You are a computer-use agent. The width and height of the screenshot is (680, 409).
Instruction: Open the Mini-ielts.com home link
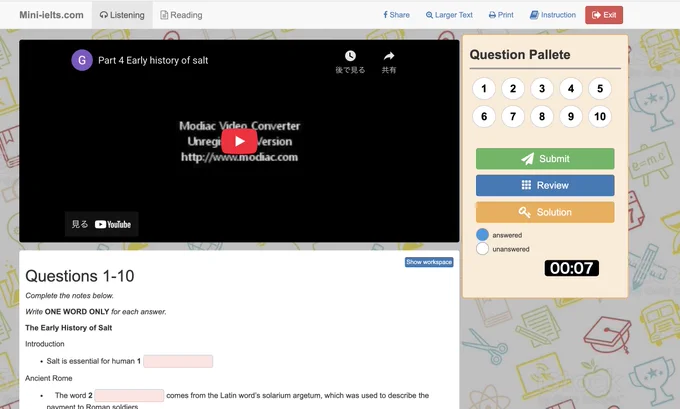(51, 15)
